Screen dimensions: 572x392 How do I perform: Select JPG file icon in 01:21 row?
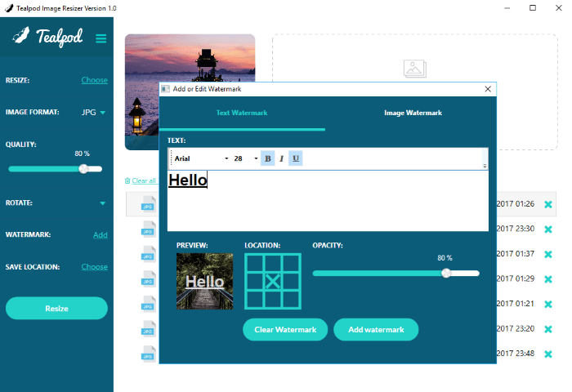click(149, 304)
